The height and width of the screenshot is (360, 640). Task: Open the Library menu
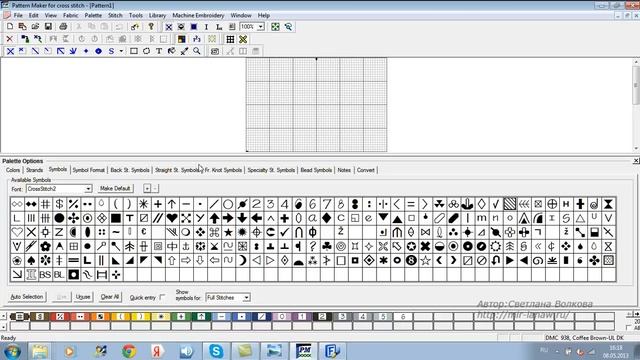157,15
